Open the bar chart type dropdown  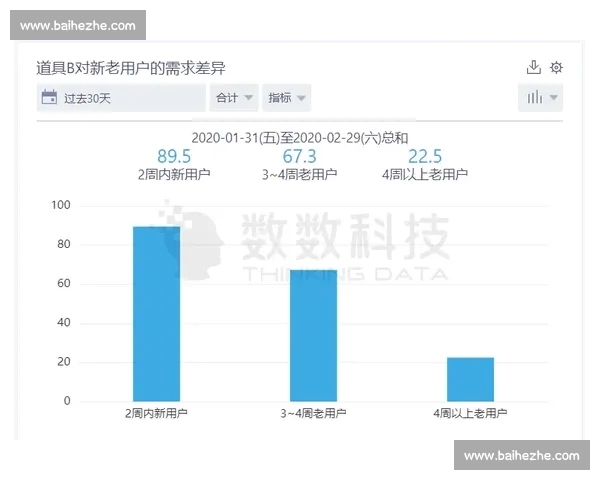point(540,98)
